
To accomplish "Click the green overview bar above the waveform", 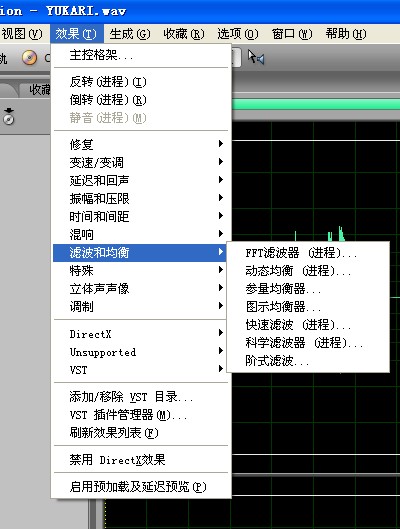I will 316,105.
